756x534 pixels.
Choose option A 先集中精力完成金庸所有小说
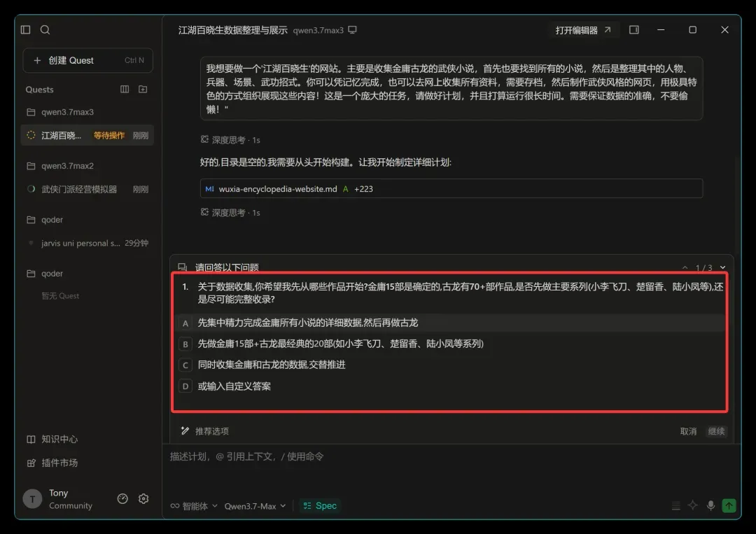point(451,323)
